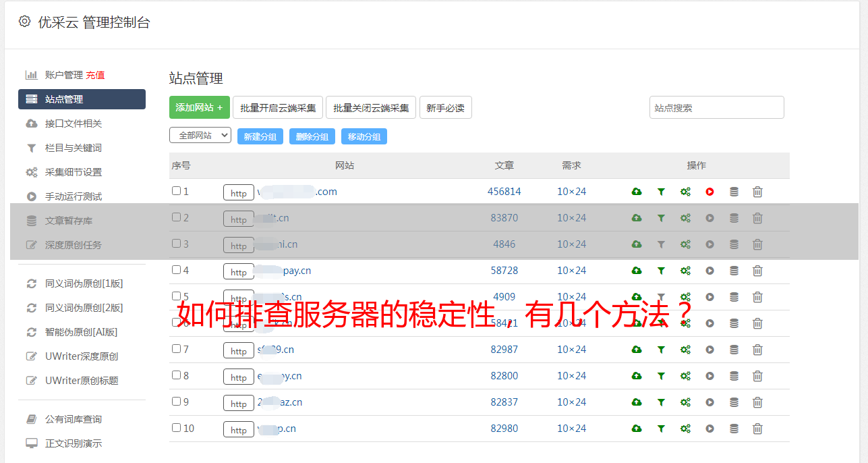
Task: Click the 新建分组 button
Action: (x=260, y=136)
